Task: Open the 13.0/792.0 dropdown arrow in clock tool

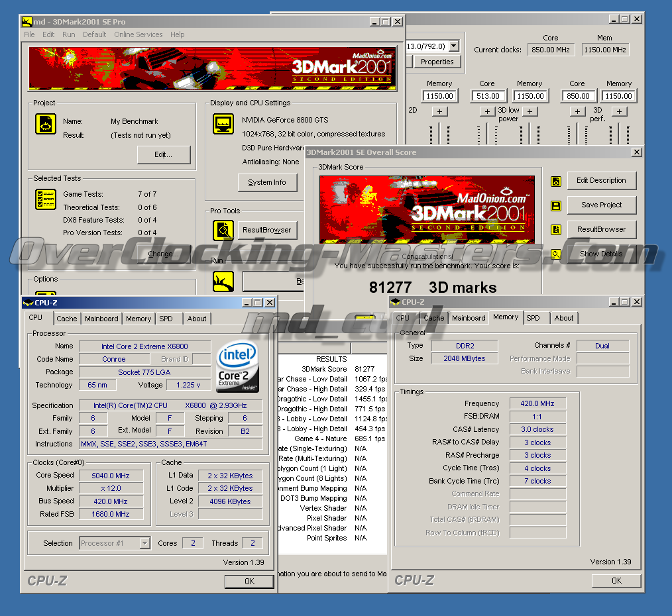Action: 454,46
